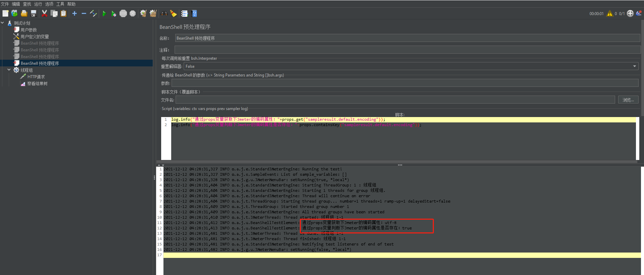Open the Function Helper dialog icon

tap(184, 13)
